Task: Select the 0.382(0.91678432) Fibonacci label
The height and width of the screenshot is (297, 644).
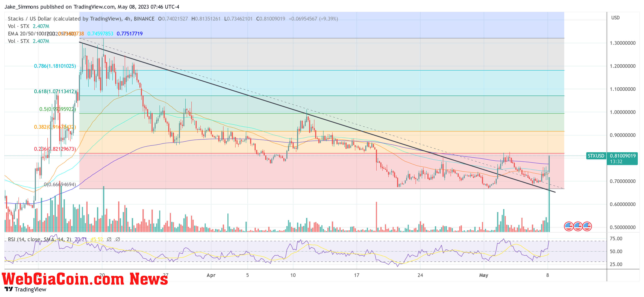Action: [55, 127]
